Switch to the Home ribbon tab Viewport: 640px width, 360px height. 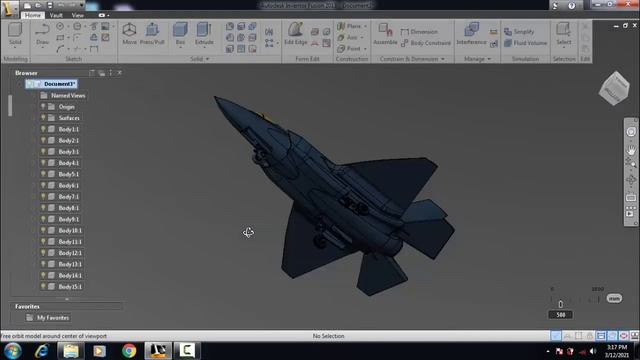coord(33,15)
